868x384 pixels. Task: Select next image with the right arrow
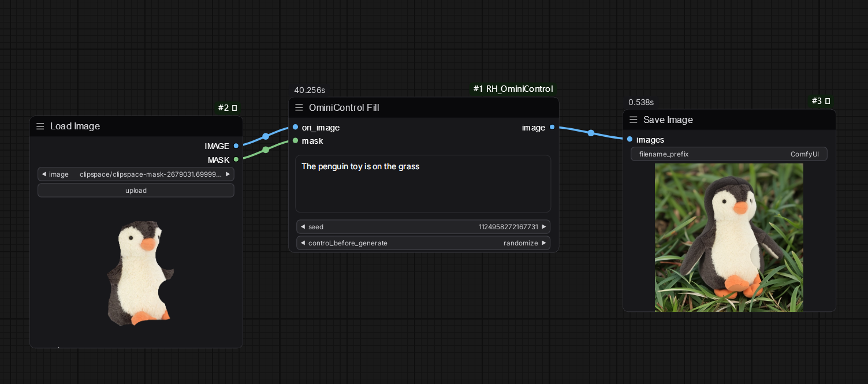pos(228,174)
